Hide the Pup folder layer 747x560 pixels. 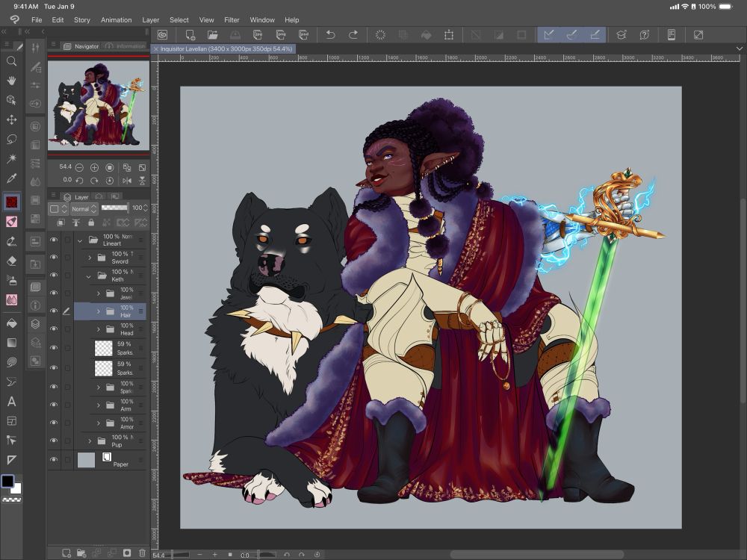coord(54,441)
